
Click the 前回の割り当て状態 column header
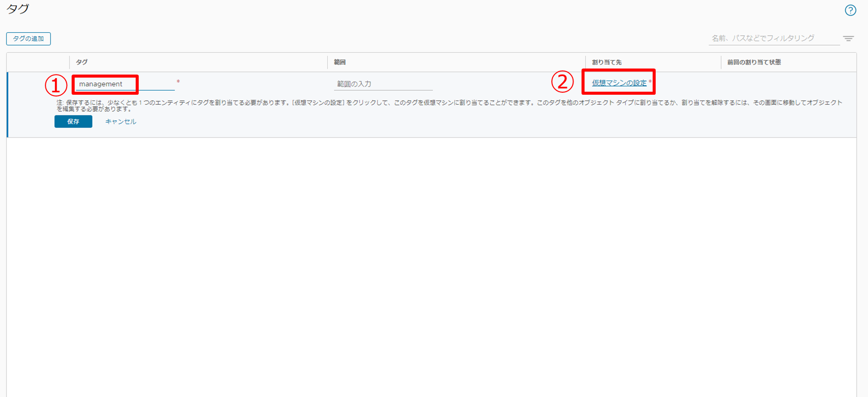point(754,62)
